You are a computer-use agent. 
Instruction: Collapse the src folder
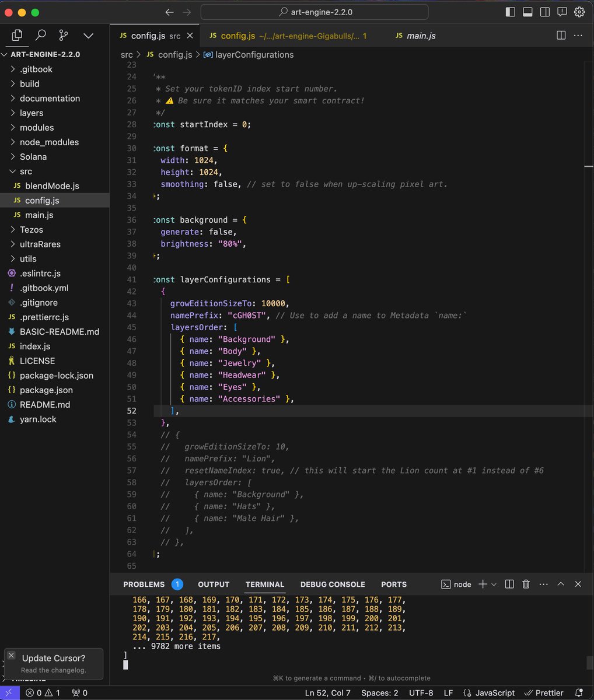point(55,171)
